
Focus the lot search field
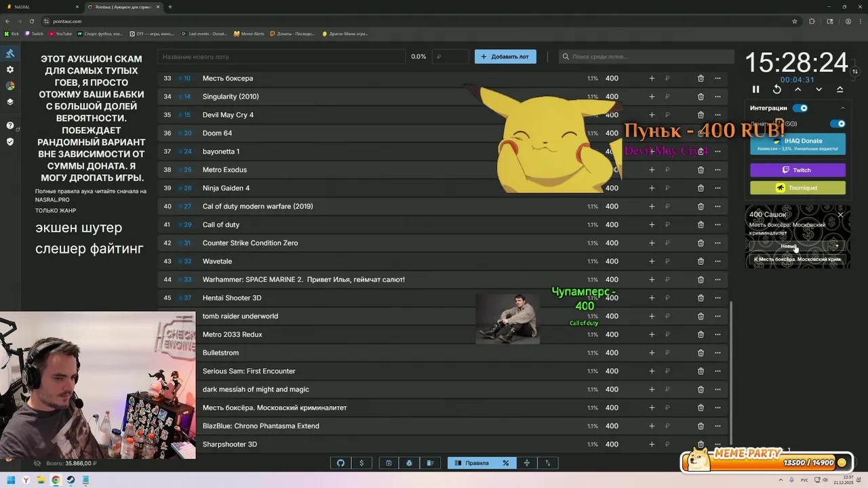pos(646,56)
